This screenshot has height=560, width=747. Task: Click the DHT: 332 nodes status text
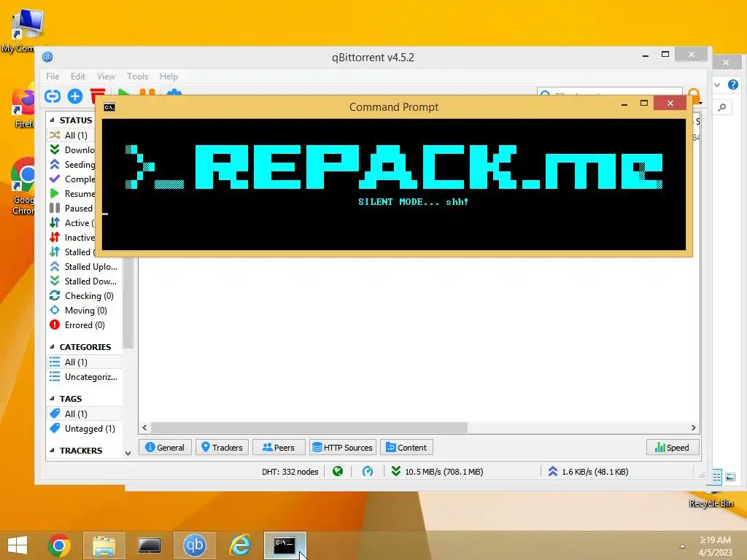click(290, 472)
